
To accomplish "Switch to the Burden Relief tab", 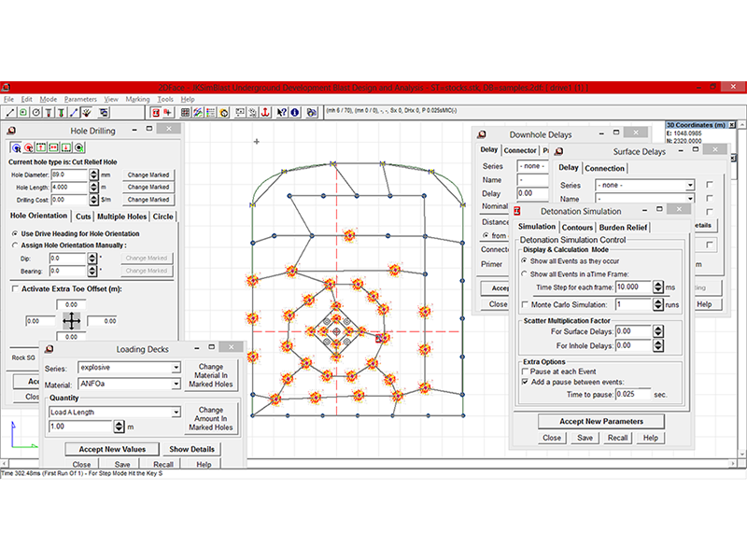I will (x=625, y=227).
